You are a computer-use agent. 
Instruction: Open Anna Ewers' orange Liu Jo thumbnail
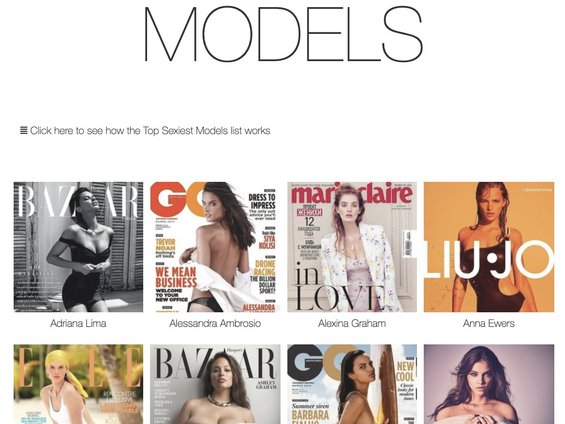[489, 247]
